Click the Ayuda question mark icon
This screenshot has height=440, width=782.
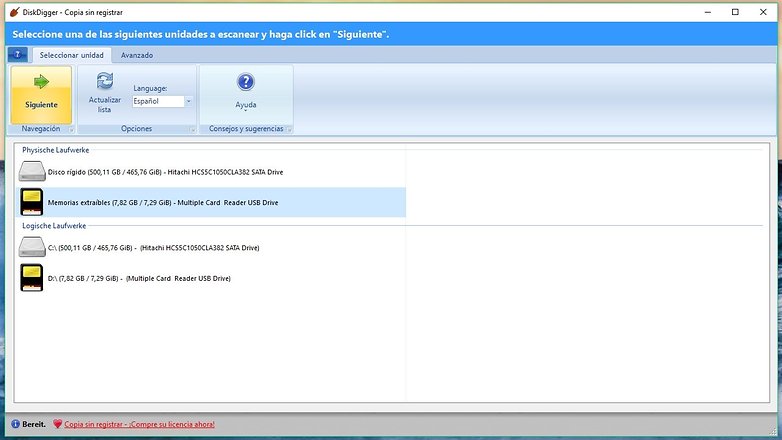tap(246, 82)
